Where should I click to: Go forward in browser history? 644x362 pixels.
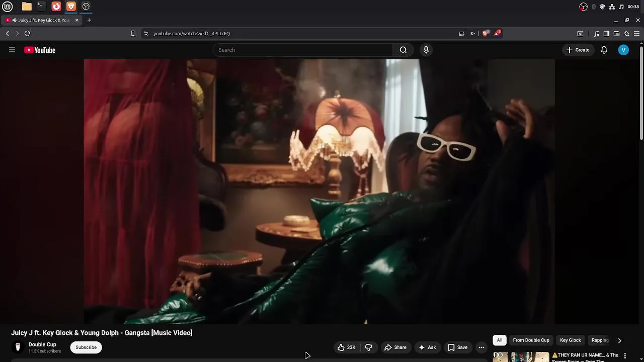click(17, 33)
